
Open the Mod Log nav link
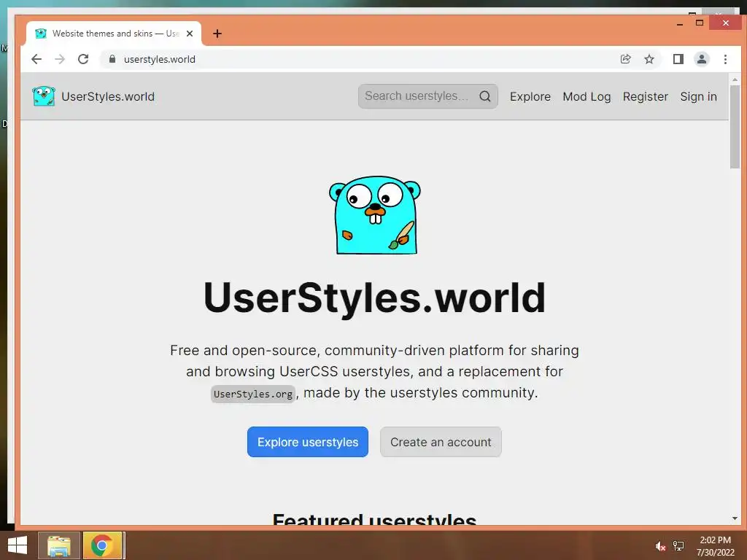pos(587,97)
